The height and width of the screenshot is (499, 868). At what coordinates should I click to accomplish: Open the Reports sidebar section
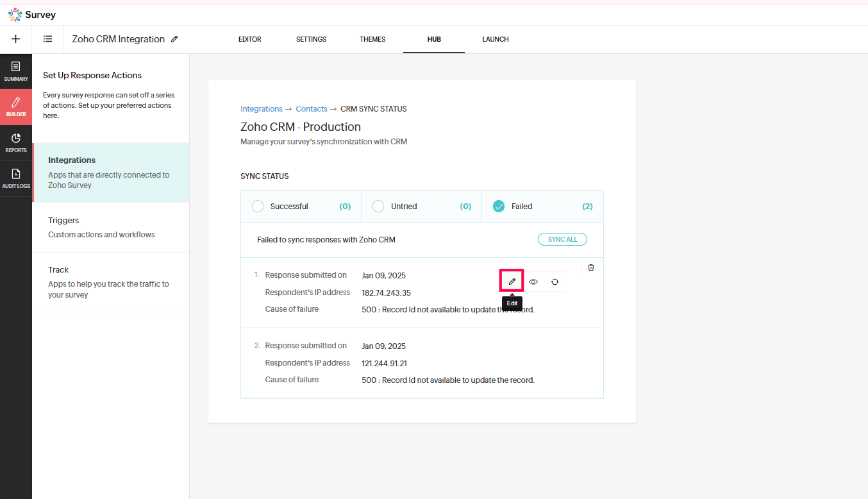tap(16, 142)
